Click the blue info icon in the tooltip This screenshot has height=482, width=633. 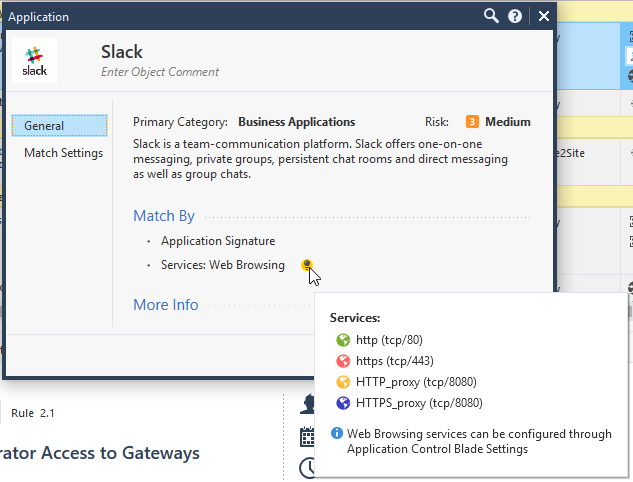[337, 433]
